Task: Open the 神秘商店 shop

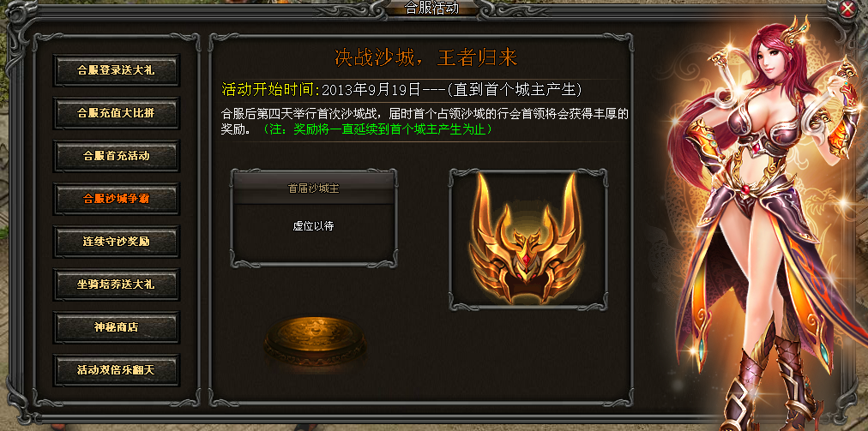Action: pos(117,327)
